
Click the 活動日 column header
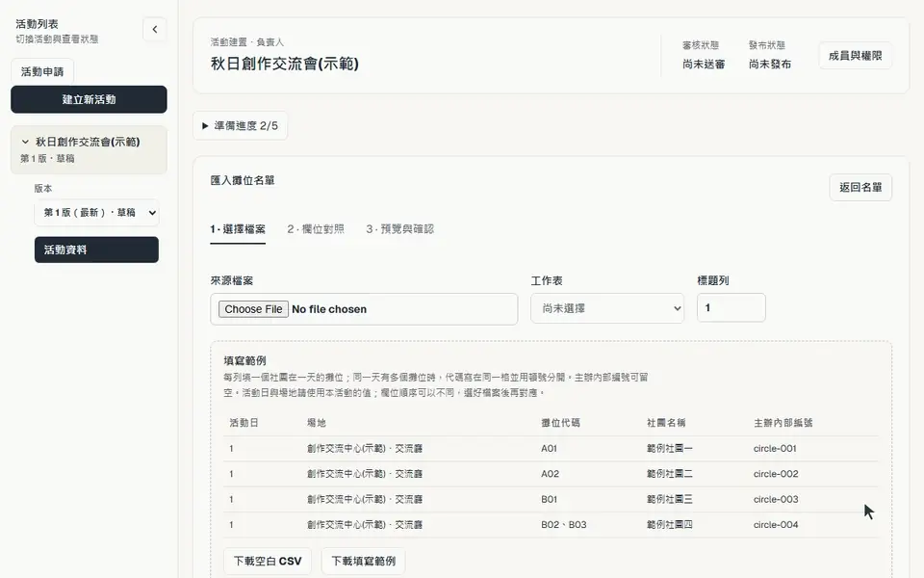(244, 422)
